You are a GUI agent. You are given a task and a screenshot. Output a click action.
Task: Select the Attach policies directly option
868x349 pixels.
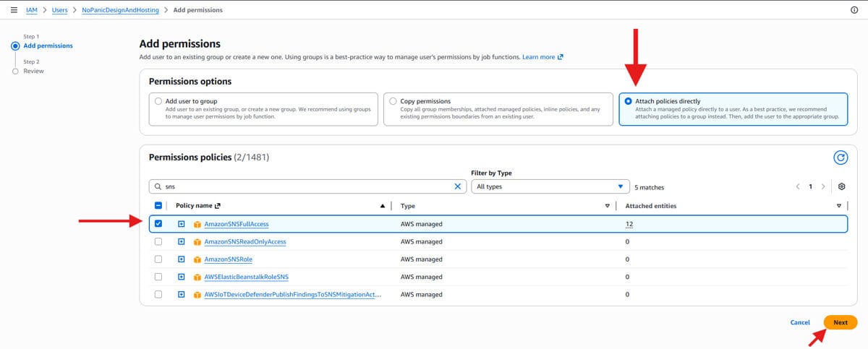(628, 101)
